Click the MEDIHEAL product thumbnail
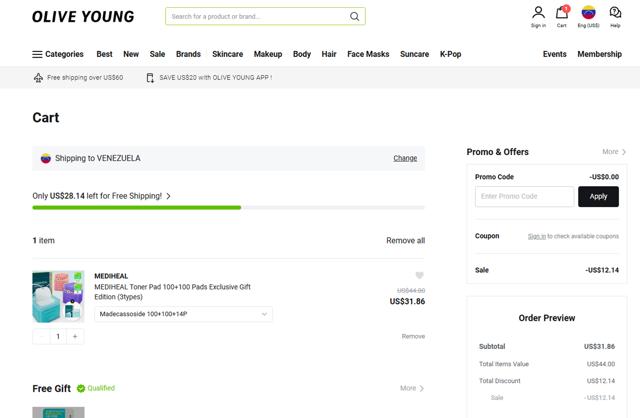 tap(58, 297)
